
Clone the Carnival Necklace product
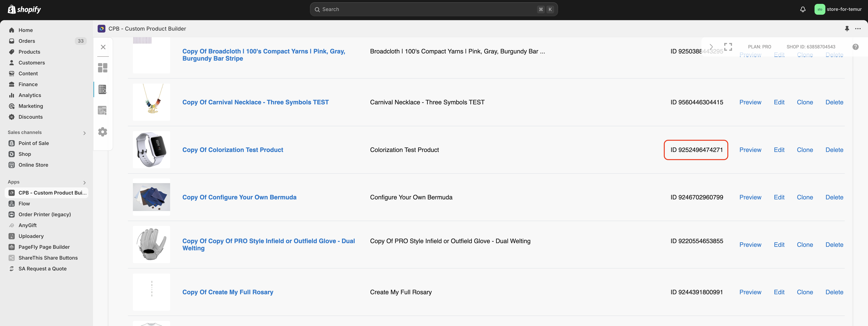click(x=805, y=102)
